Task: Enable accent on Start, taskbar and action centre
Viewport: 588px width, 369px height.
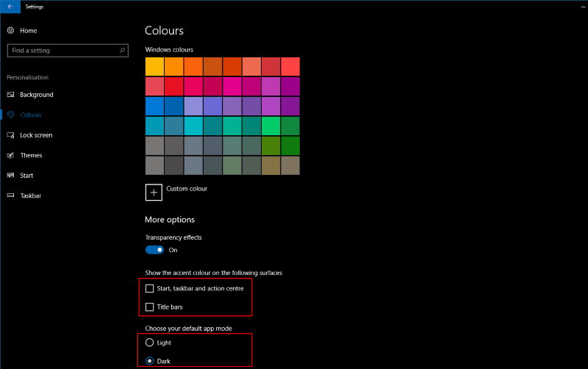Action: 150,288
